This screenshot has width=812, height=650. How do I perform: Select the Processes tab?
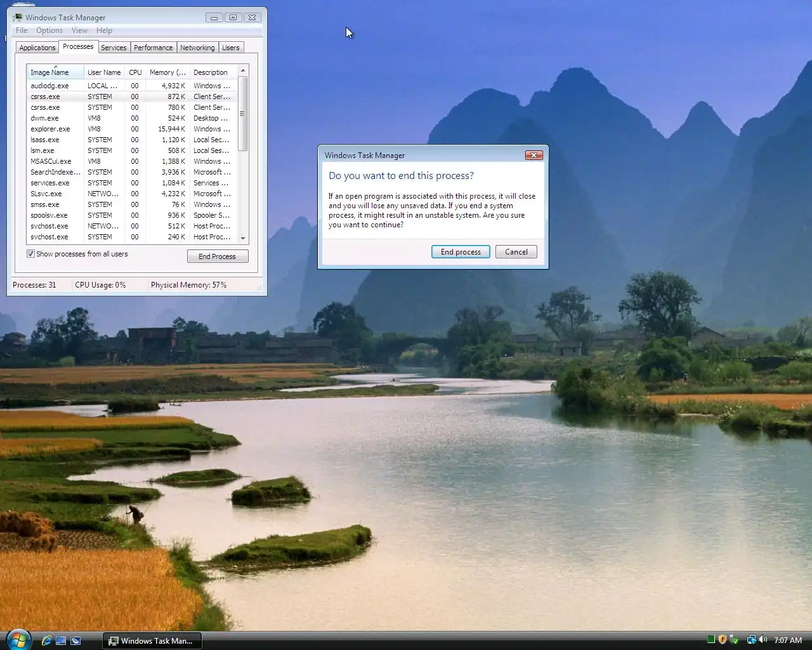point(78,46)
